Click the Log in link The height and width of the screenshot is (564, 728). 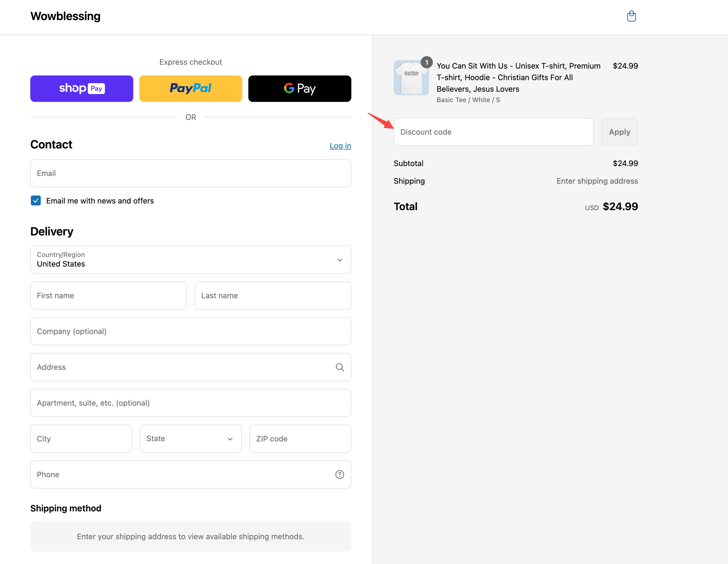point(340,146)
